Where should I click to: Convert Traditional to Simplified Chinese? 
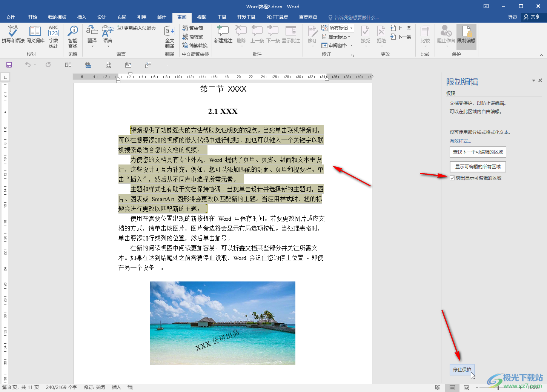click(x=193, y=28)
